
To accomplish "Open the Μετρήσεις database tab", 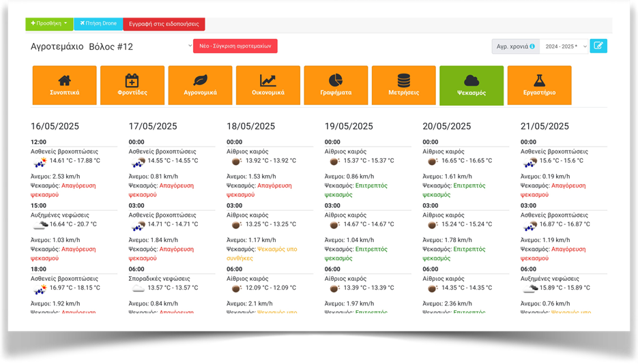I will pyautogui.click(x=403, y=85).
